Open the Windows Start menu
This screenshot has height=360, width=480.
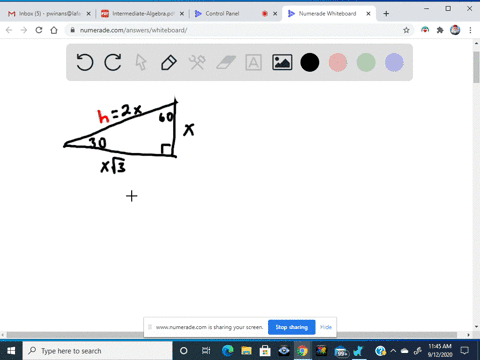tap(11, 351)
